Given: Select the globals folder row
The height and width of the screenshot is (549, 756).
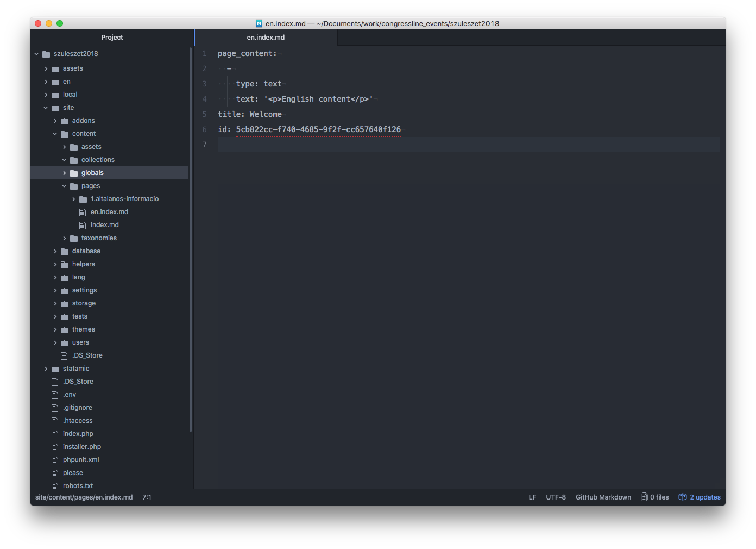Looking at the screenshot, I should click(x=109, y=173).
